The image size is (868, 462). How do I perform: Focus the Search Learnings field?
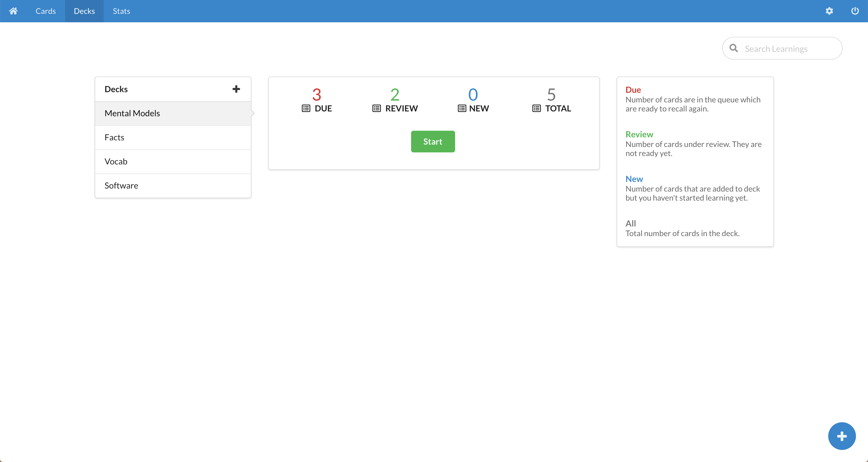(788, 49)
